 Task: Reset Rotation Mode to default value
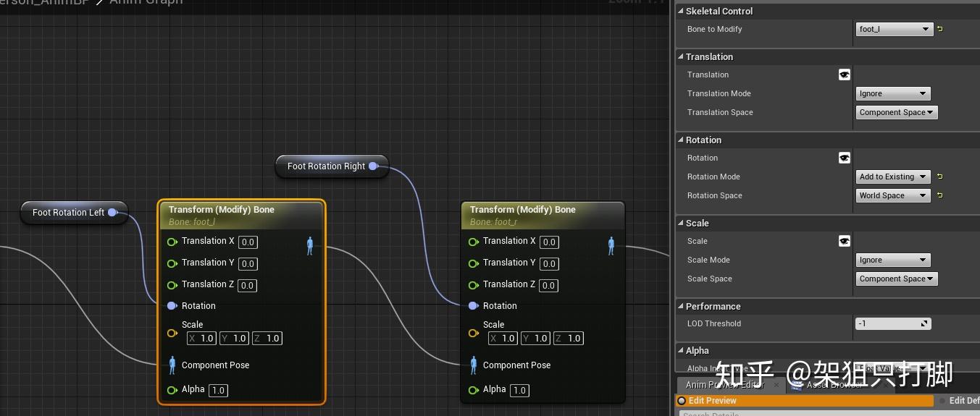pyautogui.click(x=940, y=177)
